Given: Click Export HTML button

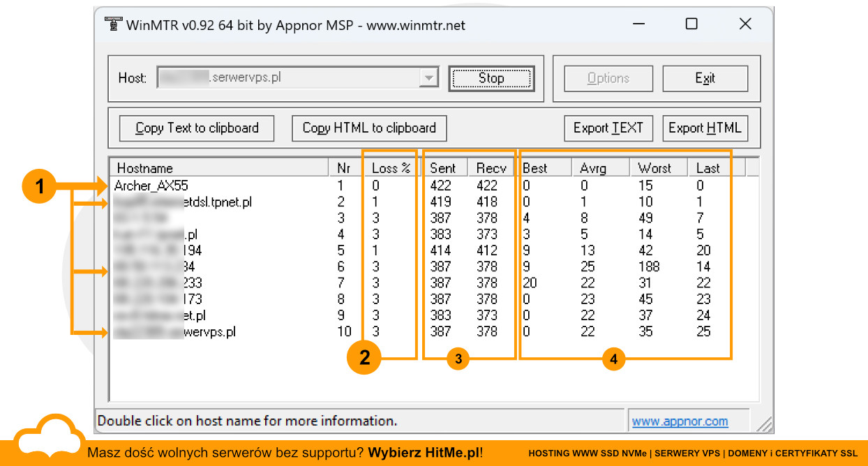Looking at the screenshot, I should point(705,128).
